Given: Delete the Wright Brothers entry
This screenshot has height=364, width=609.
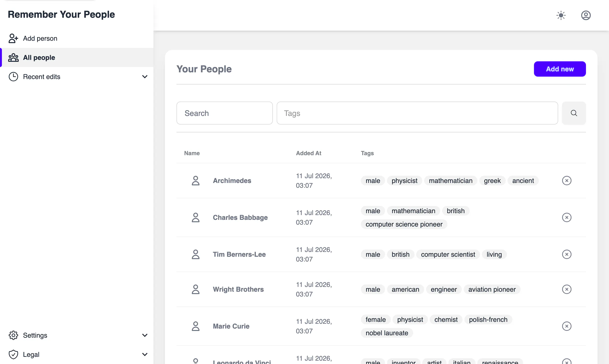Looking at the screenshot, I should 567,289.
